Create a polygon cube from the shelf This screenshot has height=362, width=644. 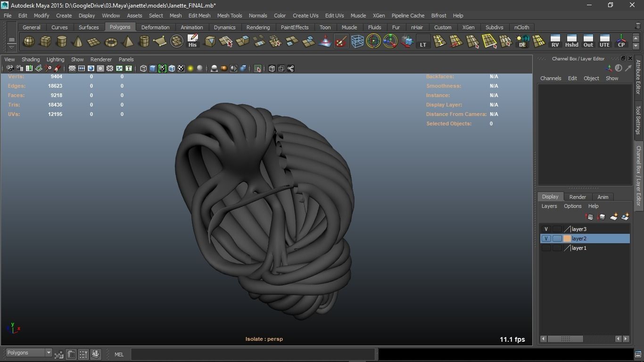(x=45, y=41)
